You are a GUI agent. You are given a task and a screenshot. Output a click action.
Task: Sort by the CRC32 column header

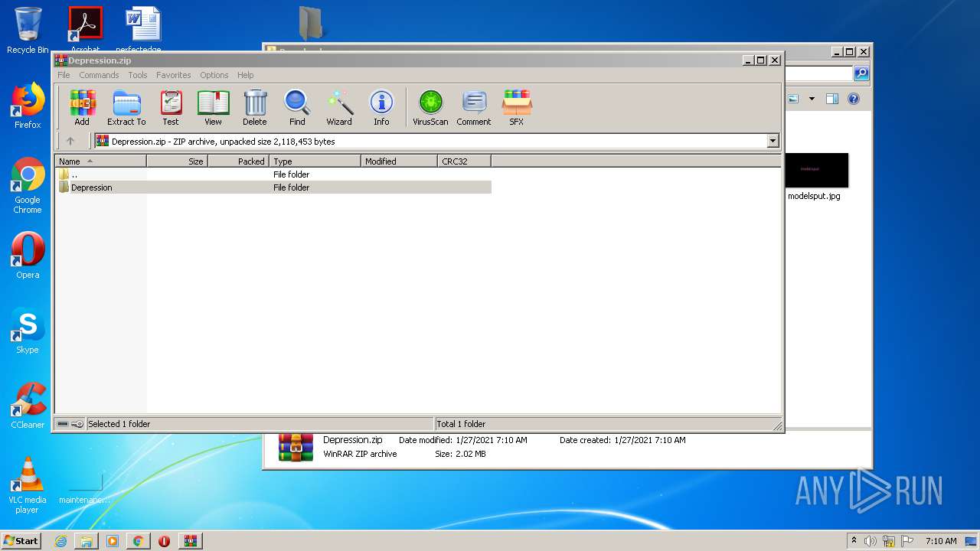tap(464, 161)
